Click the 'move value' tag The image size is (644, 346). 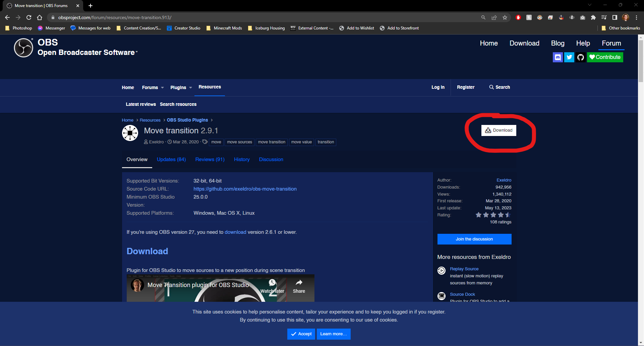click(301, 142)
